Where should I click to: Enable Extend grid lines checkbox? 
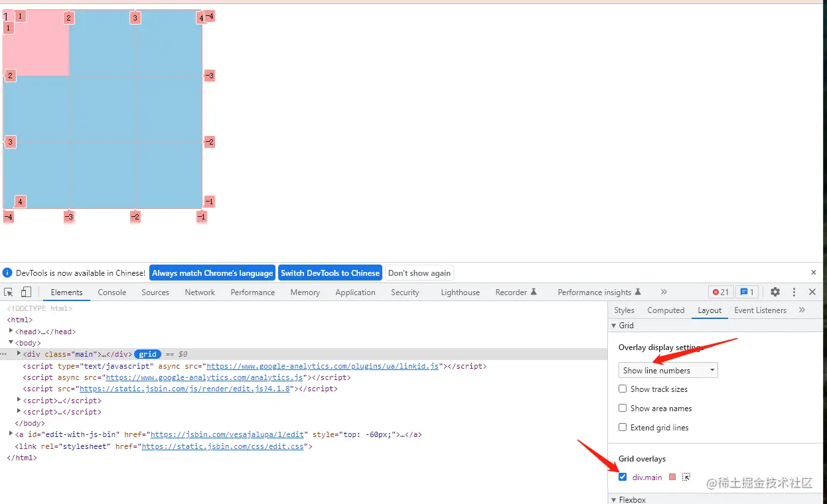[x=623, y=427]
